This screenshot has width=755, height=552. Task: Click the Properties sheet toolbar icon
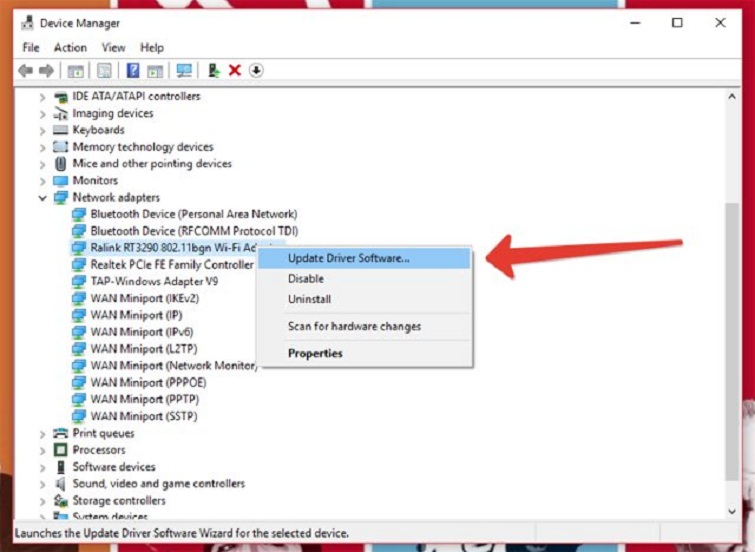tap(104, 70)
